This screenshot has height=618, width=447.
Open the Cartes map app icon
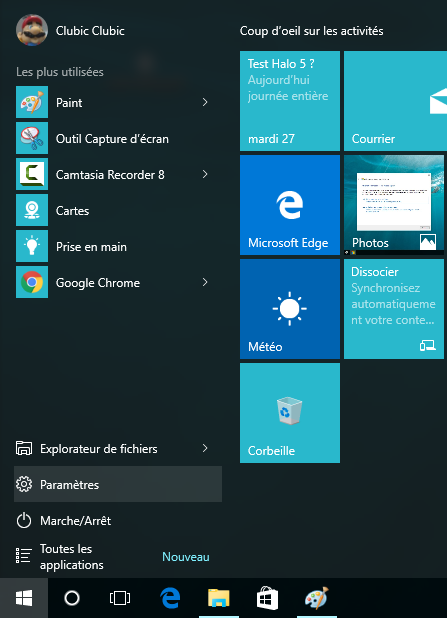(x=32, y=210)
